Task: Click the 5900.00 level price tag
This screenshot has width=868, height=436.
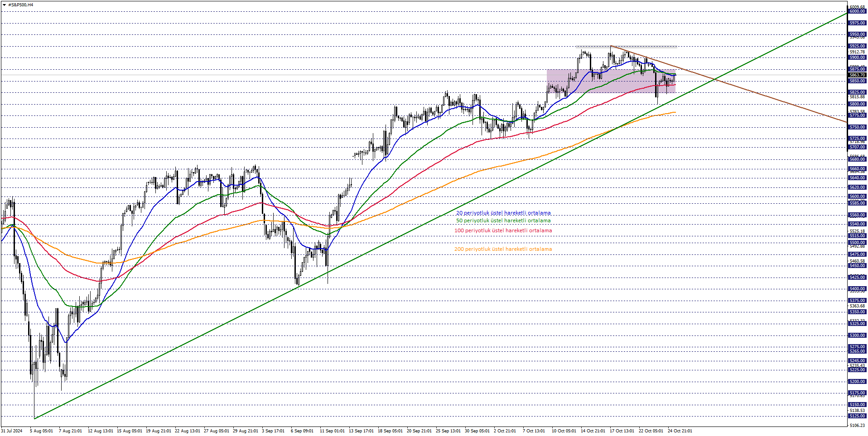Action: 857,57
